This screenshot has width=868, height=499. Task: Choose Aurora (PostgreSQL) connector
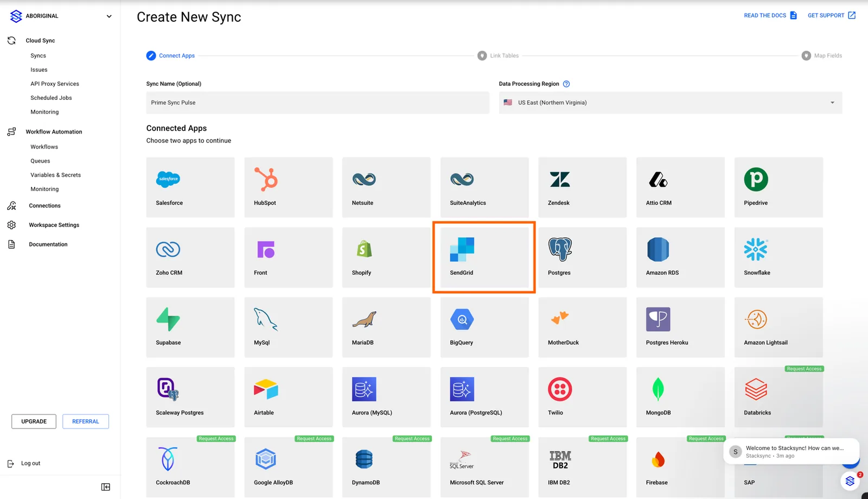tap(484, 397)
